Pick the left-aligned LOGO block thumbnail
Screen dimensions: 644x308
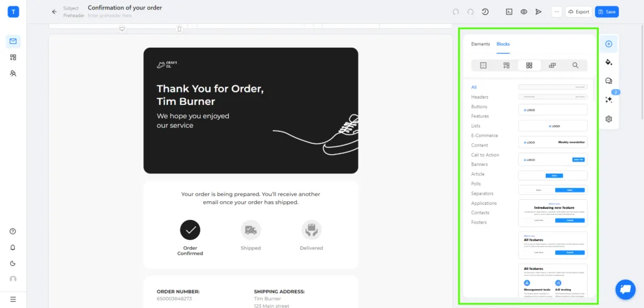pyautogui.click(x=553, y=110)
